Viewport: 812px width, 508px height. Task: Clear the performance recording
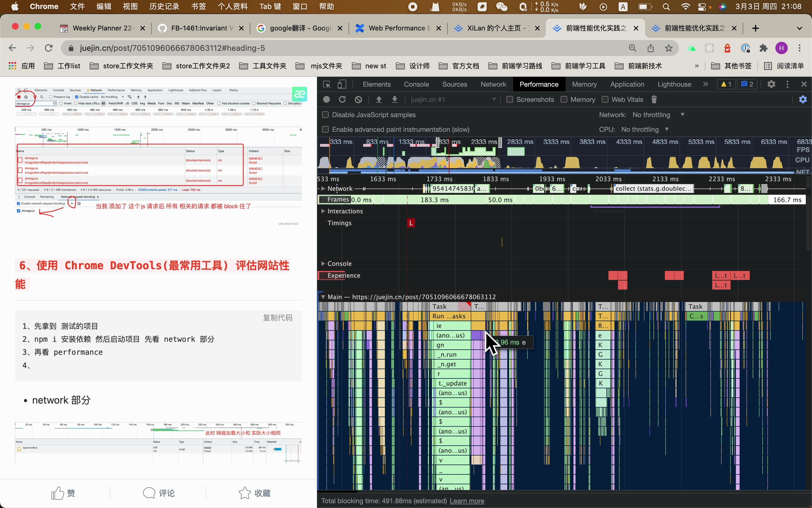tap(358, 99)
